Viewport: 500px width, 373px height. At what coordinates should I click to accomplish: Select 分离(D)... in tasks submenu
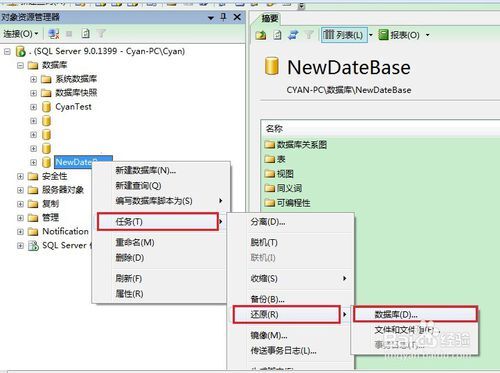tap(268, 222)
